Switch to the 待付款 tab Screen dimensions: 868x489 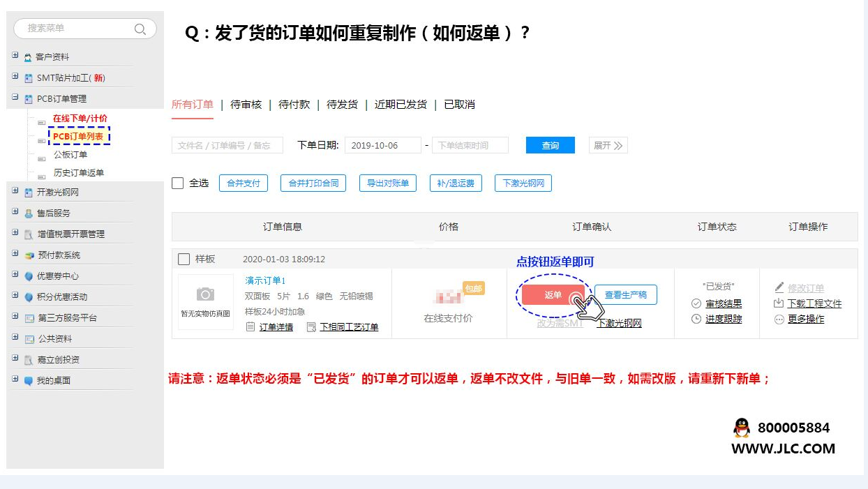[294, 105]
